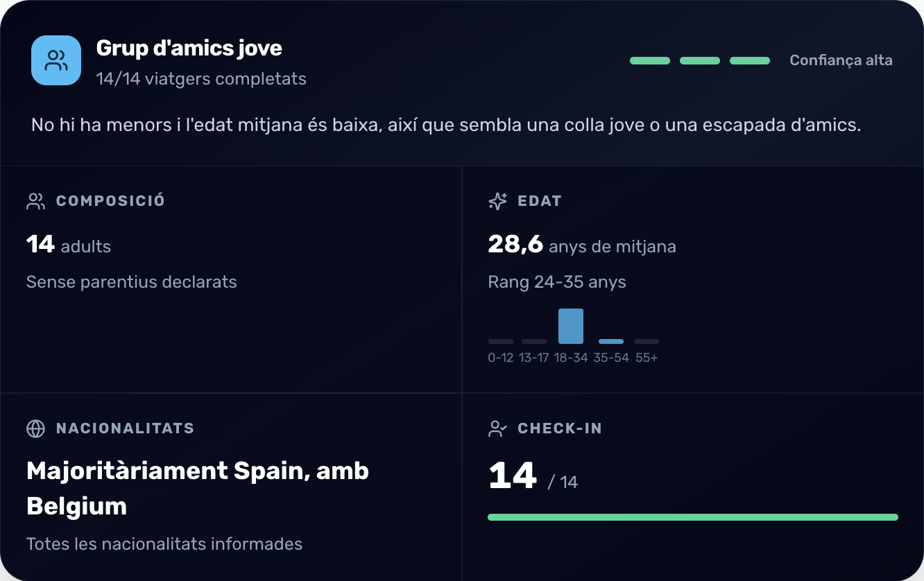Click "Totes les nacionalitats informades" text
Image resolution: width=924 pixels, height=581 pixels.
point(164,544)
